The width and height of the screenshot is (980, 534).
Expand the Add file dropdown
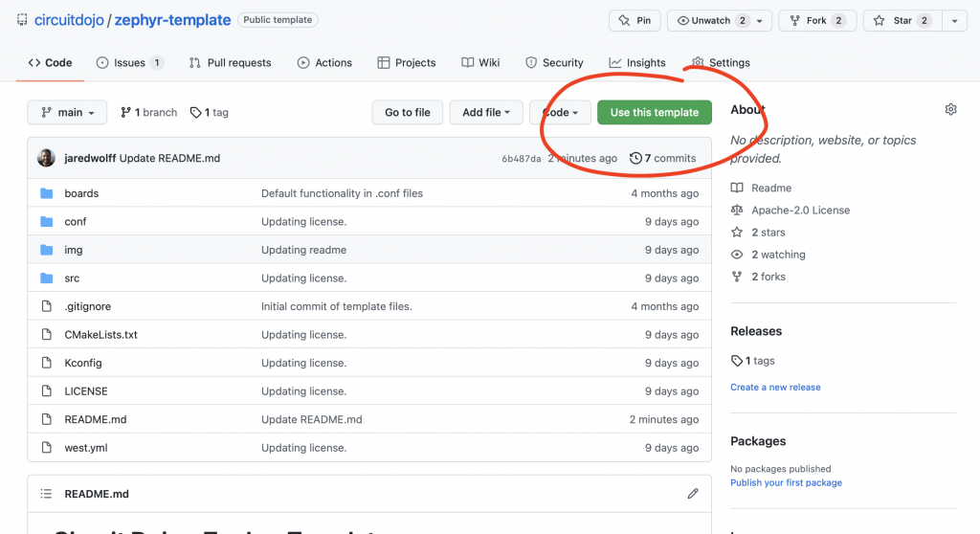click(486, 113)
